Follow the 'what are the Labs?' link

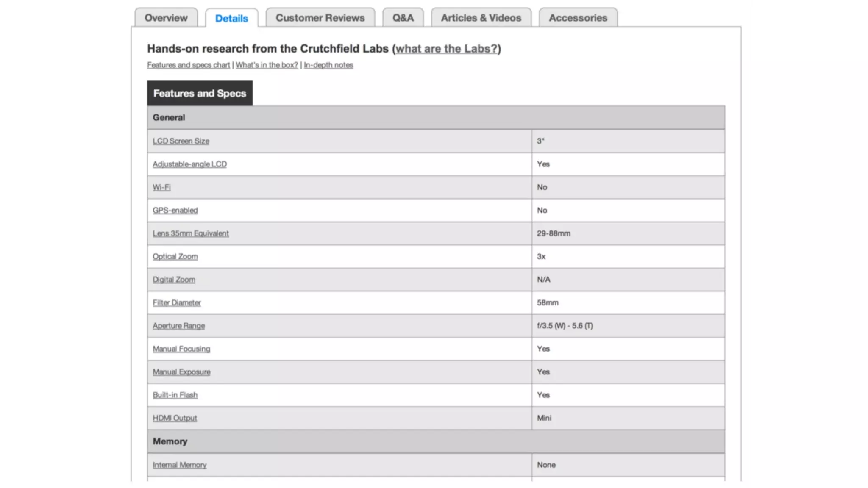coord(446,49)
